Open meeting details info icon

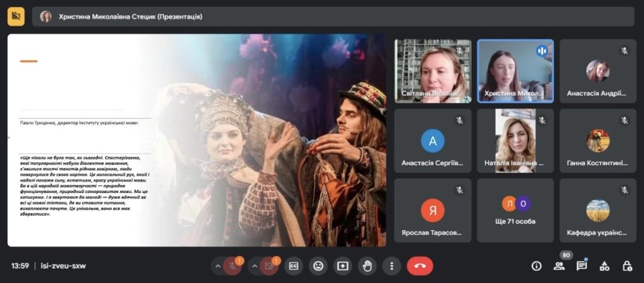536,266
